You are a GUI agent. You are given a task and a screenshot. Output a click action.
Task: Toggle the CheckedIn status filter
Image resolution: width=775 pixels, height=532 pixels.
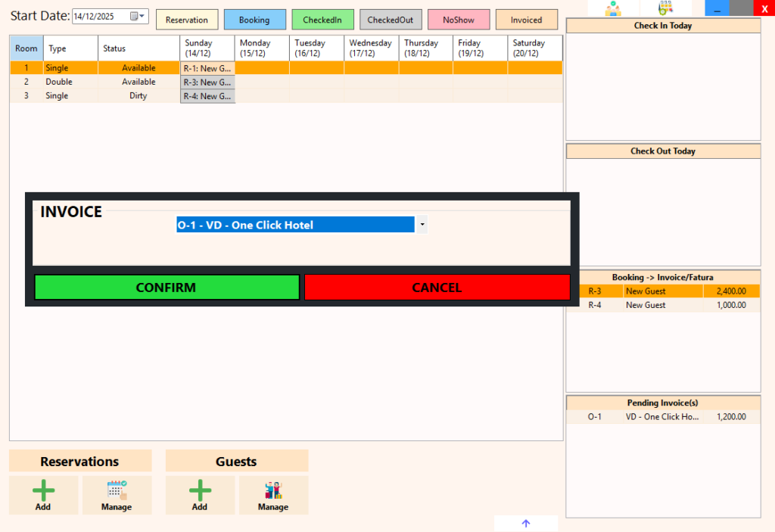tap(322, 19)
